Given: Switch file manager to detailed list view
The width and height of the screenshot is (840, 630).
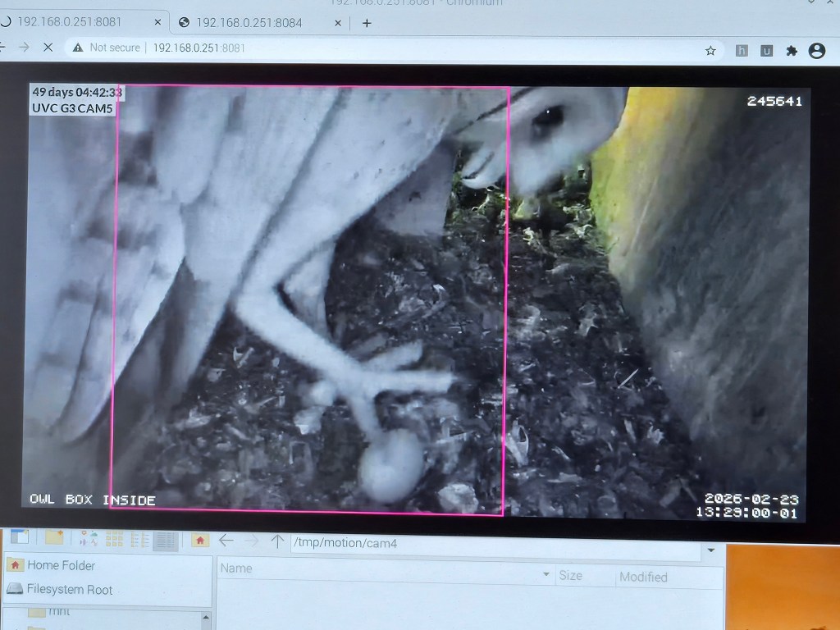Looking at the screenshot, I should tap(165, 540).
